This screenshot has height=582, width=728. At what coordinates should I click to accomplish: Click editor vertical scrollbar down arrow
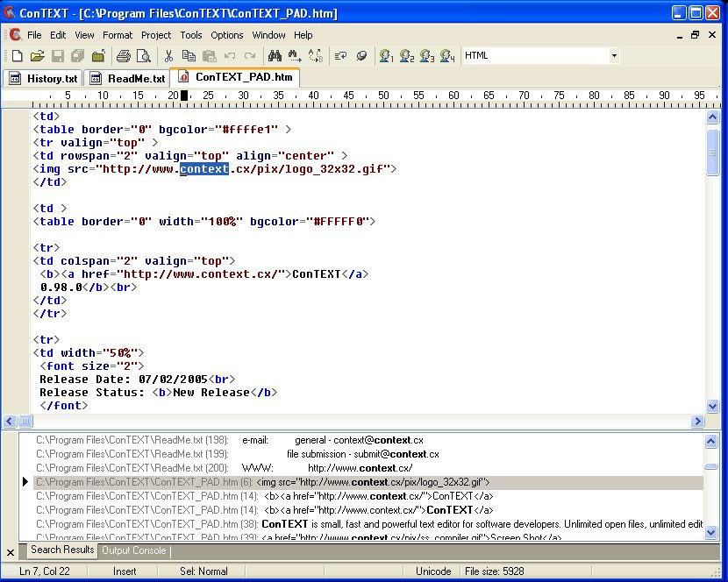pos(713,406)
